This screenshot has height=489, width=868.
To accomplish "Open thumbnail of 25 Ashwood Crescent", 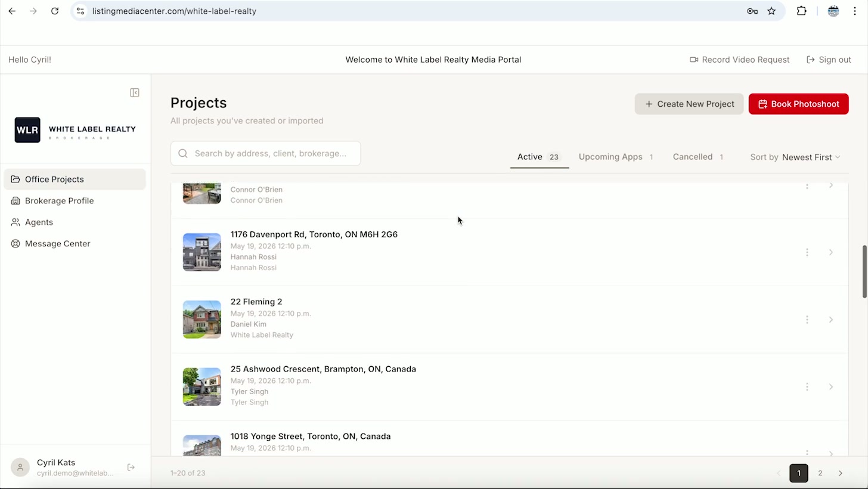I will click(201, 387).
